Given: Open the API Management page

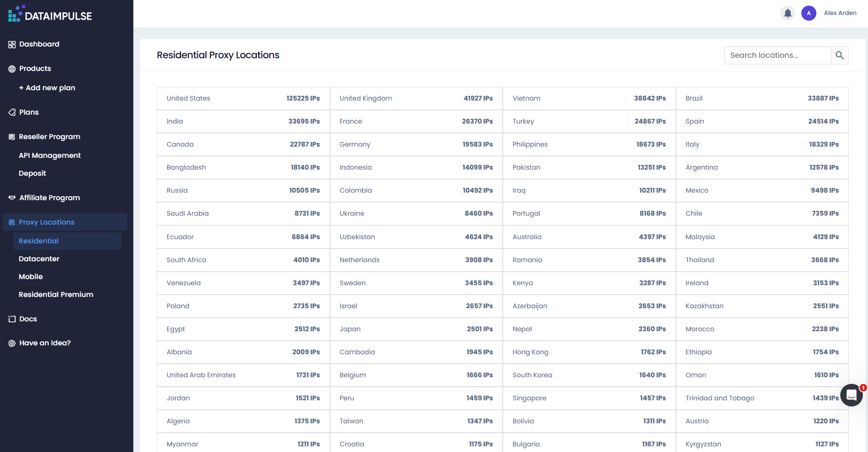Looking at the screenshot, I should (50, 156).
